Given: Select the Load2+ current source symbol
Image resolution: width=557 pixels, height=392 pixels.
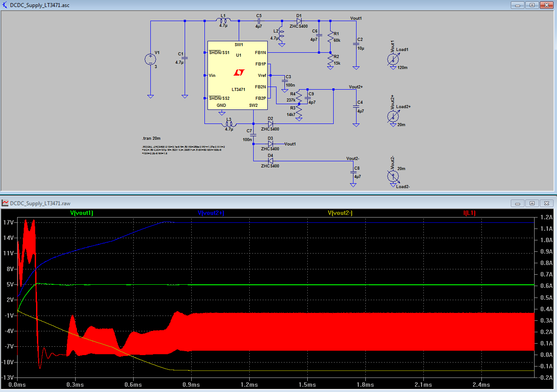Looking at the screenshot, I should pos(393,116).
